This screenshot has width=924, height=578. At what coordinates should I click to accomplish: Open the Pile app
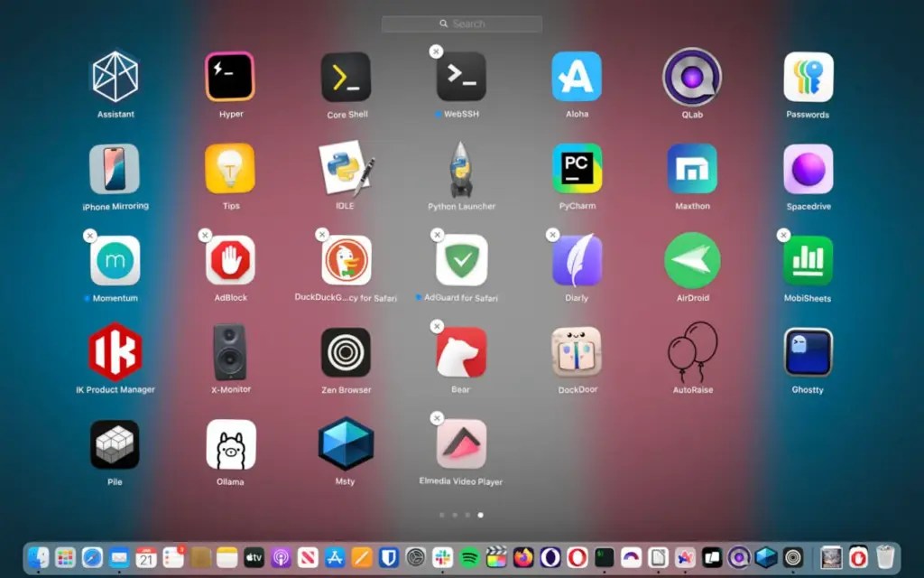tap(115, 444)
